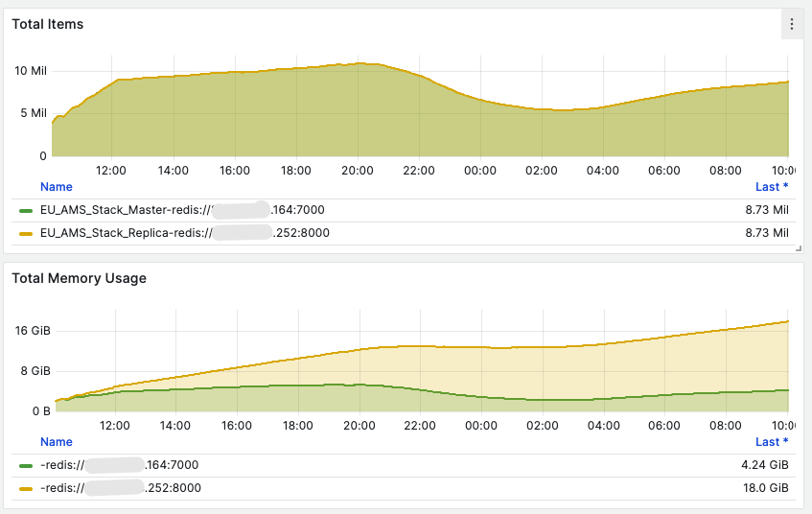Toggle EU_AMS_Stack_Master series in Total Items legend

pos(182,210)
